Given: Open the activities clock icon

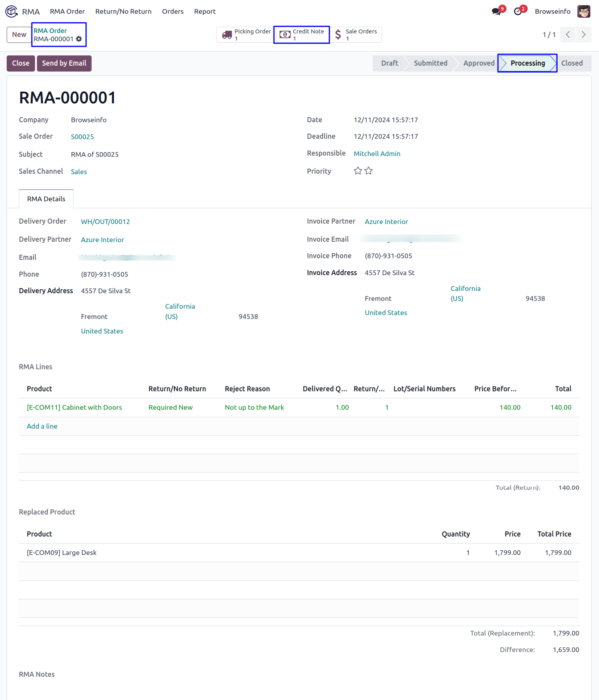Looking at the screenshot, I should (x=518, y=12).
